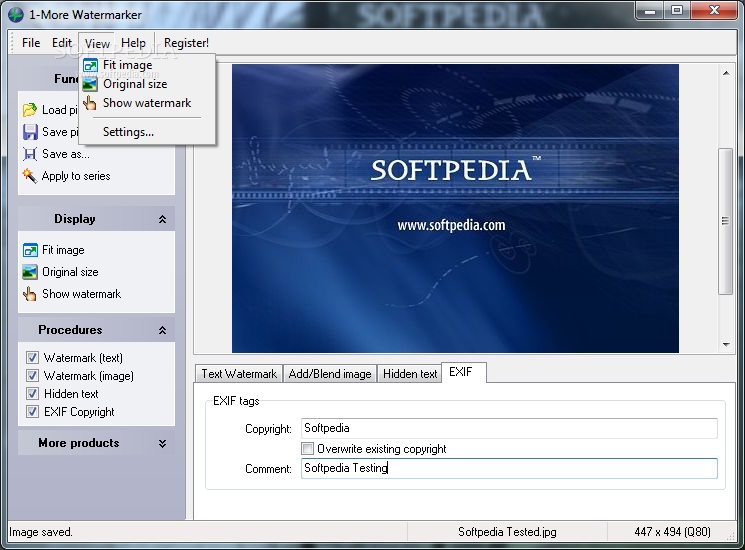Click the Comment input field
Viewport: 745px width, 550px height.
(509, 468)
